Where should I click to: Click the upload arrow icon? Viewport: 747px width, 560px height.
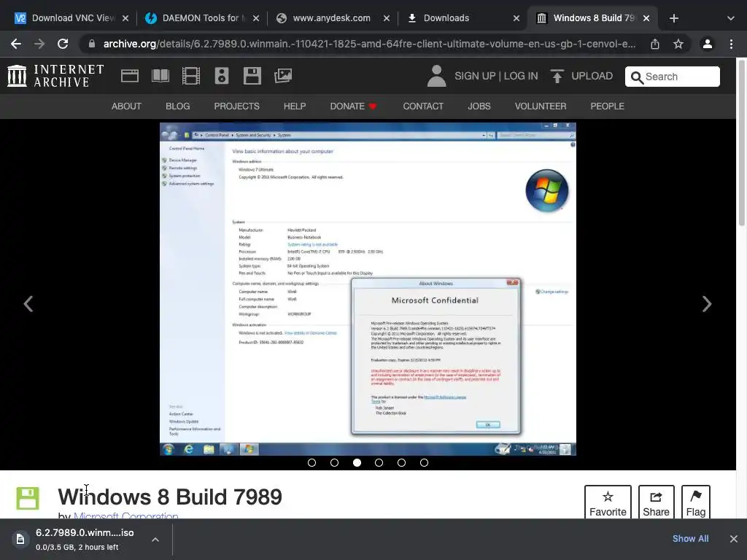[x=557, y=76]
